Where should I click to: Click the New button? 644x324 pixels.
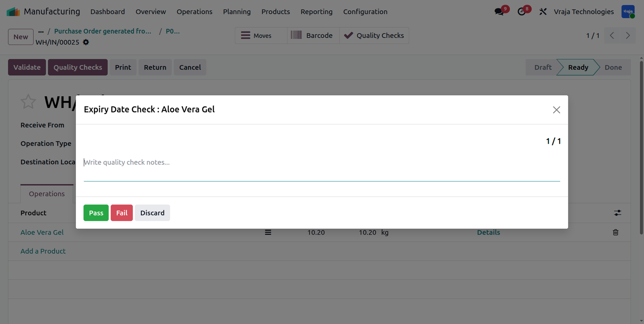[x=21, y=37]
